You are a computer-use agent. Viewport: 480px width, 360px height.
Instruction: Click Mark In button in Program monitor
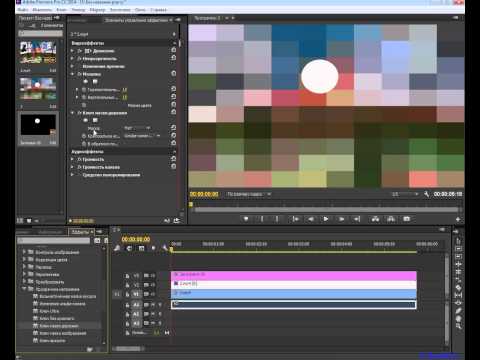click(x=262, y=219)
